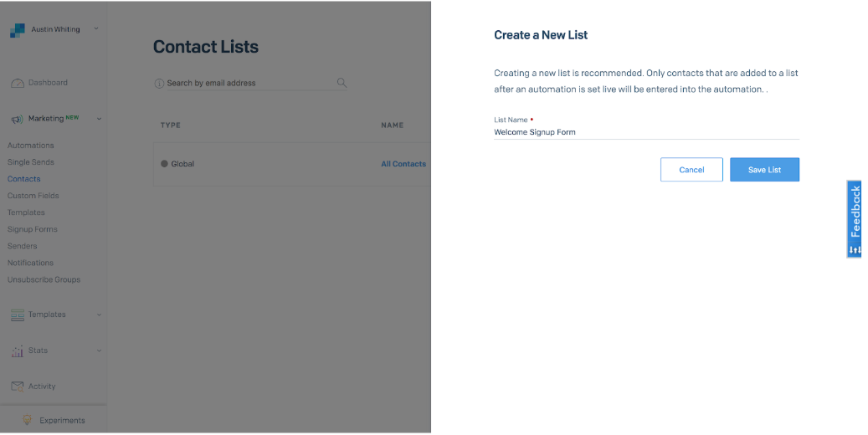Open Unsubscribe Groups in sidebar

[x=44, y=279]
